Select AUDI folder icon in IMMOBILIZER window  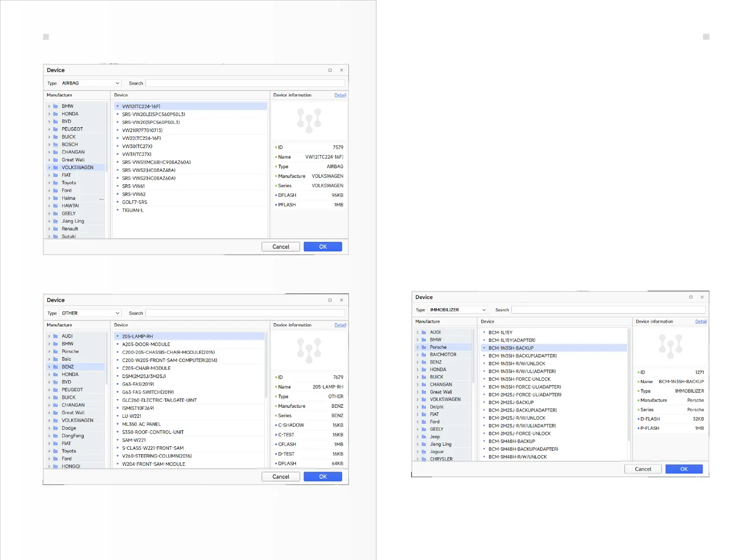tap(424, 332)
